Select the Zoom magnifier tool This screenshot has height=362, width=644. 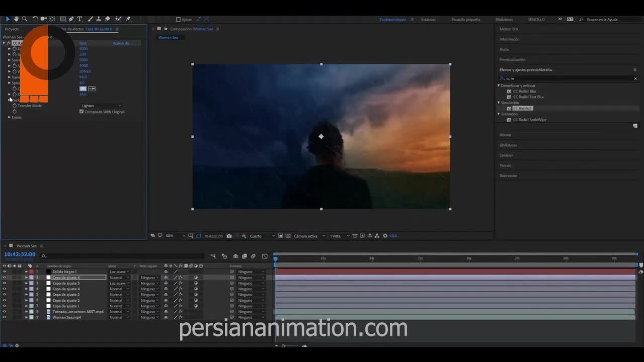click(x=25, y=19)
